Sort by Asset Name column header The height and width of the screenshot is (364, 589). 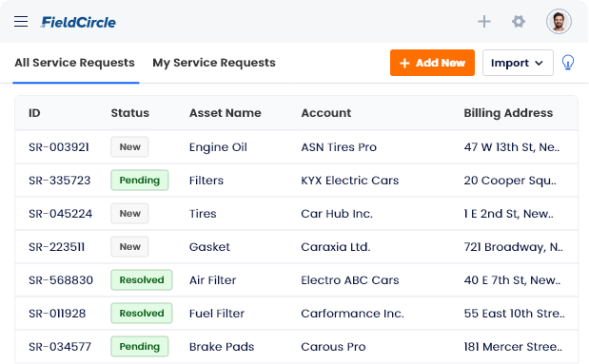225,113
